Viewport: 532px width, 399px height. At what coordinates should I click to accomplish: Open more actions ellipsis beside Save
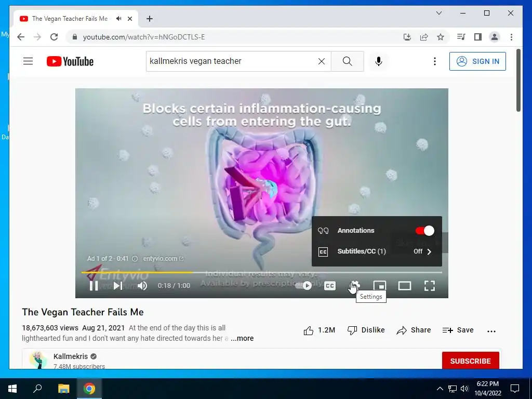point(491,331)
